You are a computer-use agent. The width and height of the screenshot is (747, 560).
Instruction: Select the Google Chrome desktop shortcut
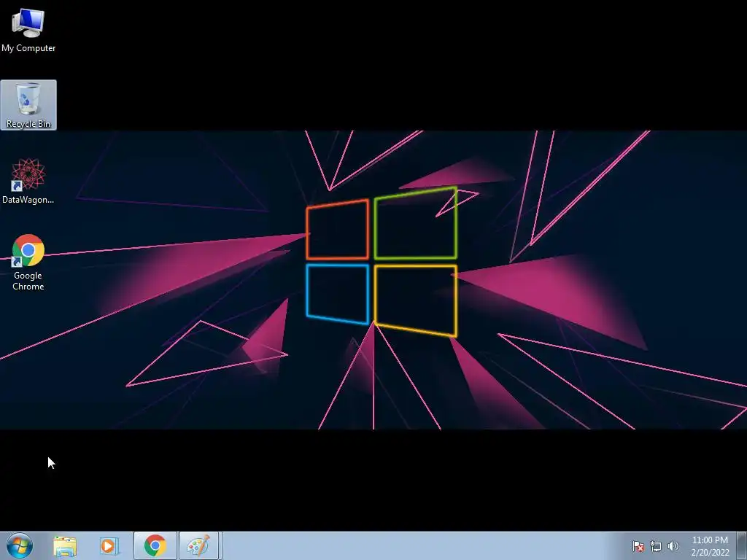point(28,262)
